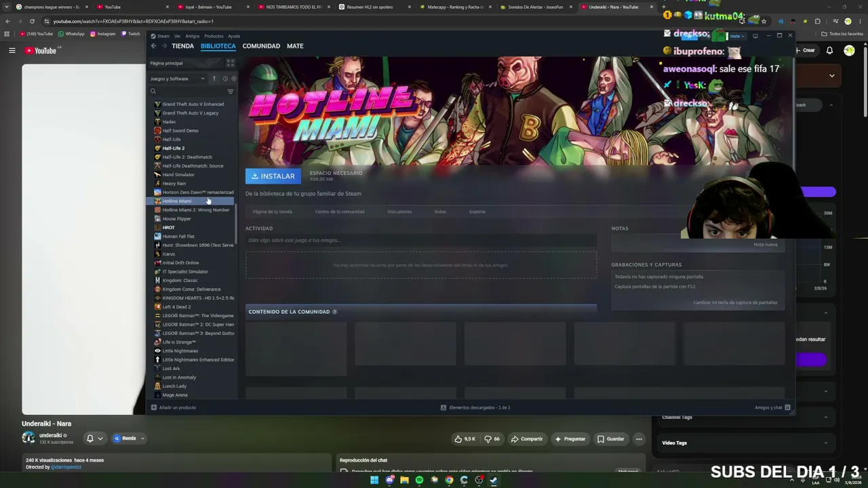Open Spotify from the taskbar
The width and height of the screenshot is (868, 488).
pyautogui.click(x=419, y=481)
